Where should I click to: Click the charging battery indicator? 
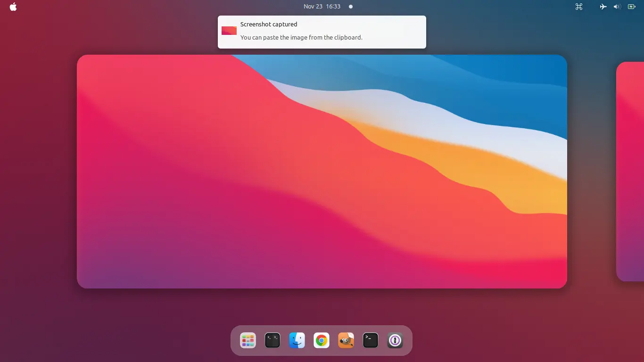pyautogui.click(x=632, y=7)
